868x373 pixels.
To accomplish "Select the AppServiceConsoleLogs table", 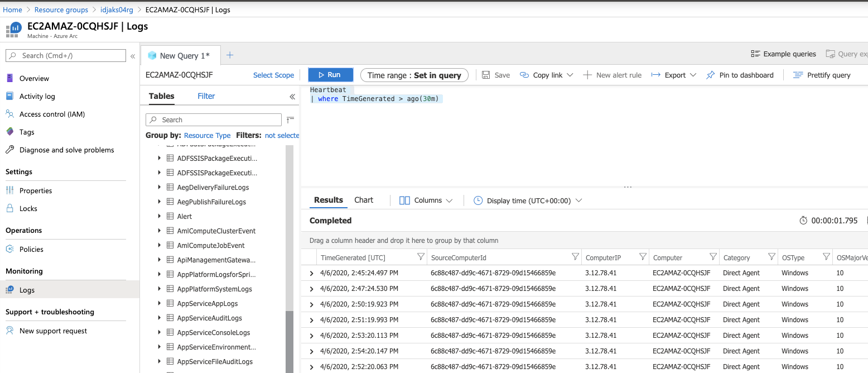I will tap(214, 332).
